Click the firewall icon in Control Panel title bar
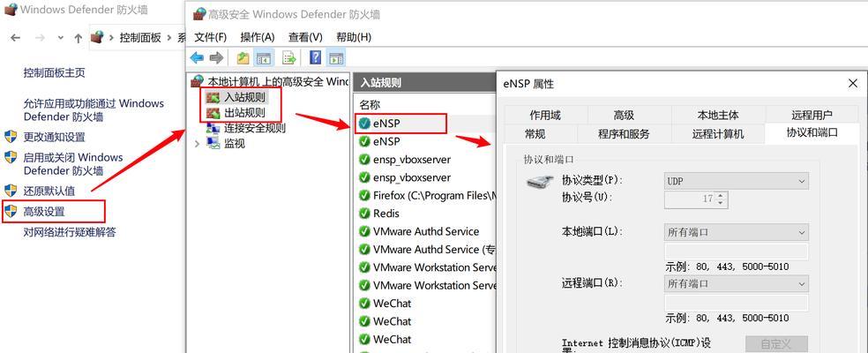 11,10
